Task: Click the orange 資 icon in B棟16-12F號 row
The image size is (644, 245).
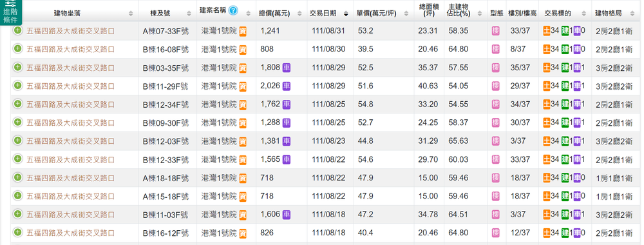Action: click(243, 233)
